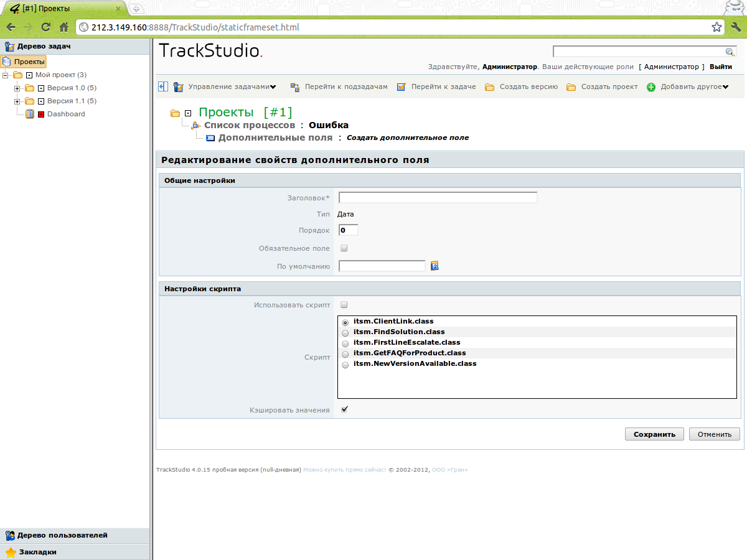Click the Проекты folder icon in breadcrumb
The height and width of the screenshot is (560, 747).
click(x=175, y=113)
